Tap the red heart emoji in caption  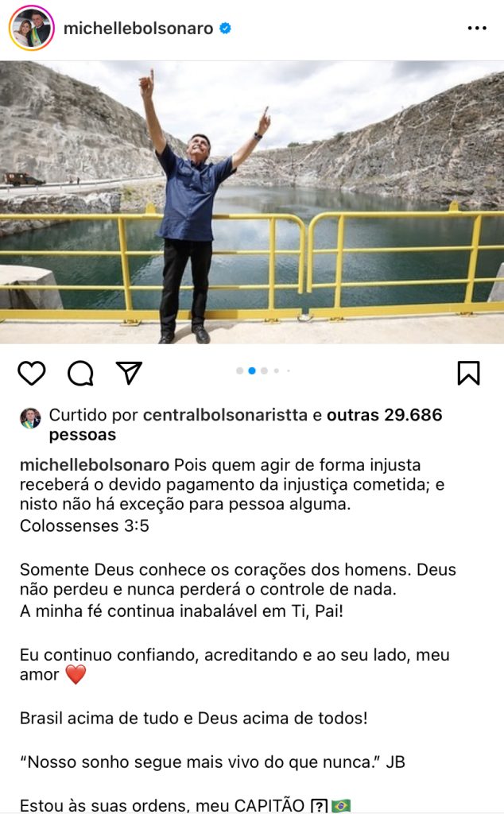click(76, 674)
